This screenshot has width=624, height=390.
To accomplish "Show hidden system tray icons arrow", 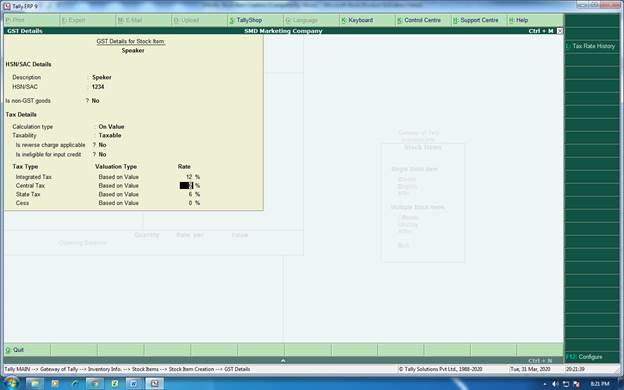I will [545, 384].
